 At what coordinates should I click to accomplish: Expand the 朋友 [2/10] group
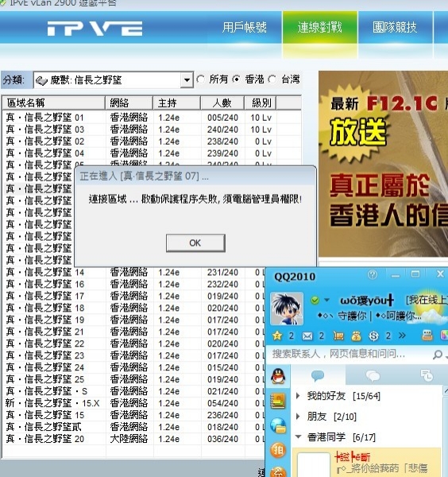tap(298, 416)
